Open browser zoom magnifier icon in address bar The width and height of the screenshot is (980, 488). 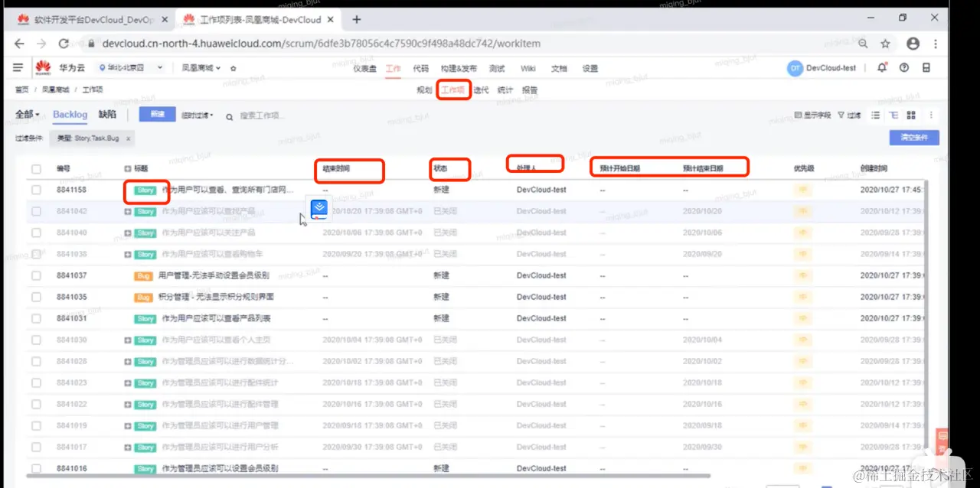click(863, 44)
